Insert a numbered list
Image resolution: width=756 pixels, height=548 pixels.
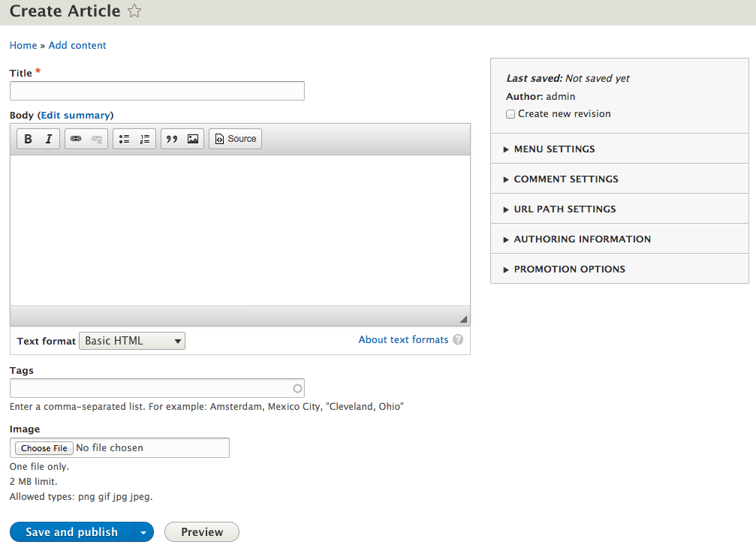pos(145,139)
